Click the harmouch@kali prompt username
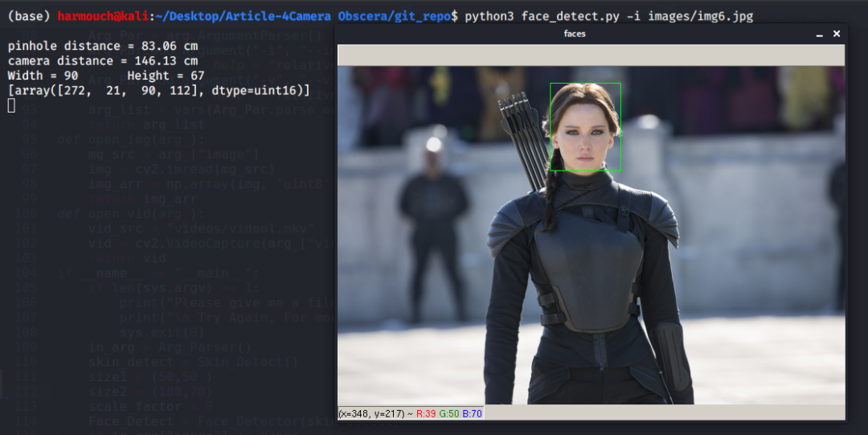The width and height of the screenshot is (868, 435). point(103,16)
